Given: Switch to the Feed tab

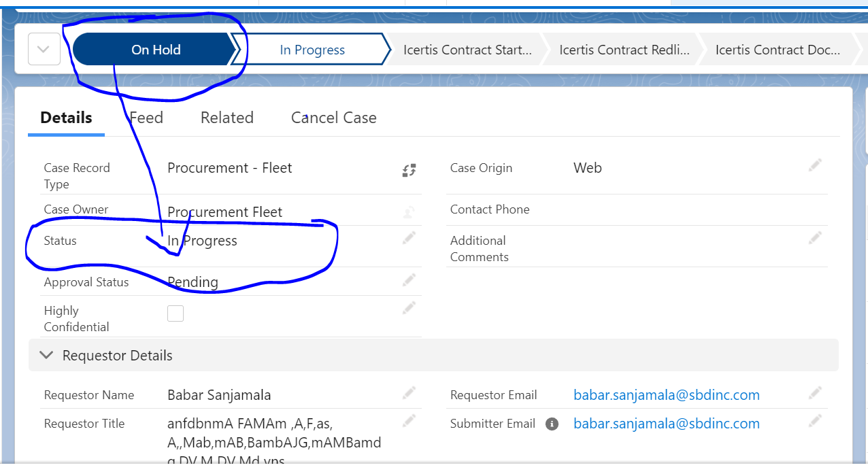Looking at the screenshot, I should pyautogui.click(x=146, y=118).
